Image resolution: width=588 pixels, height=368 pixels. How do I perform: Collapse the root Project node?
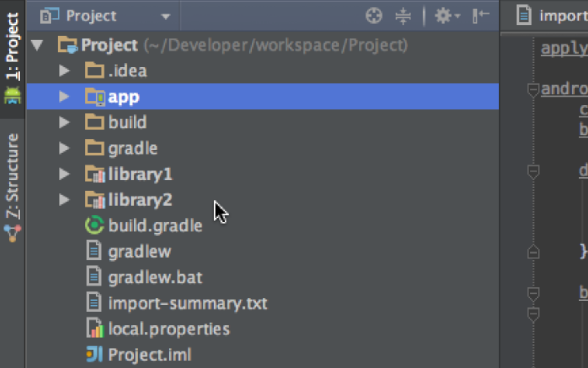[x=37, y=45]
